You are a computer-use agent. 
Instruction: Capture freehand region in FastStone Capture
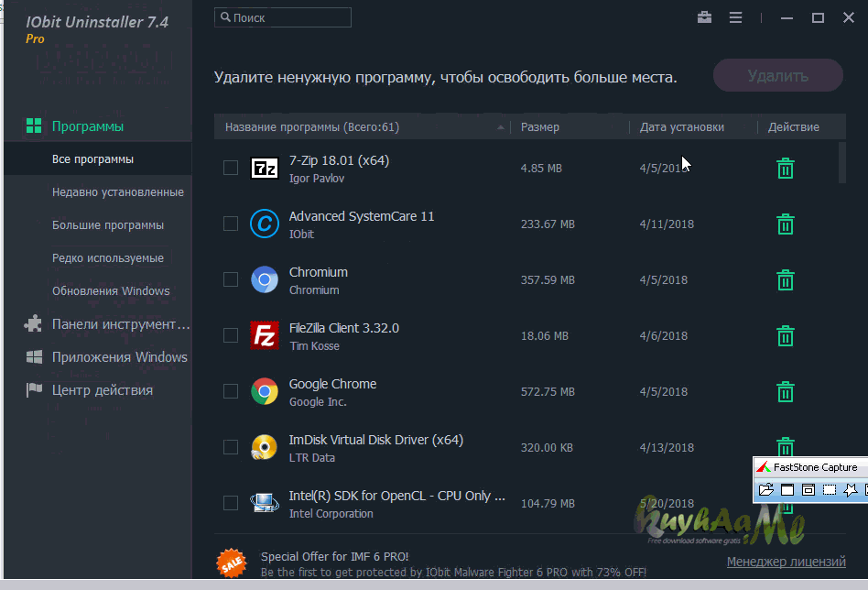[851, 490]
